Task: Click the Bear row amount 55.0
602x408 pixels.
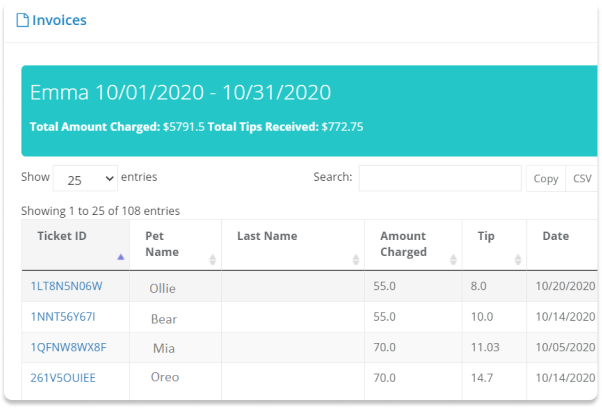Action: tap(384, 317)
